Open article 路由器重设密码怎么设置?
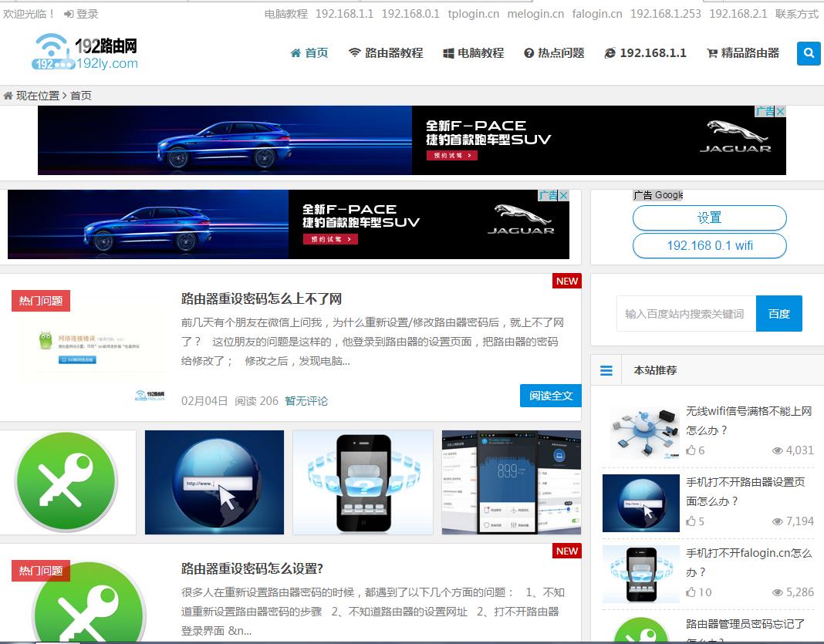This screenshot has height=644, width=824. (x=252, y=569)
